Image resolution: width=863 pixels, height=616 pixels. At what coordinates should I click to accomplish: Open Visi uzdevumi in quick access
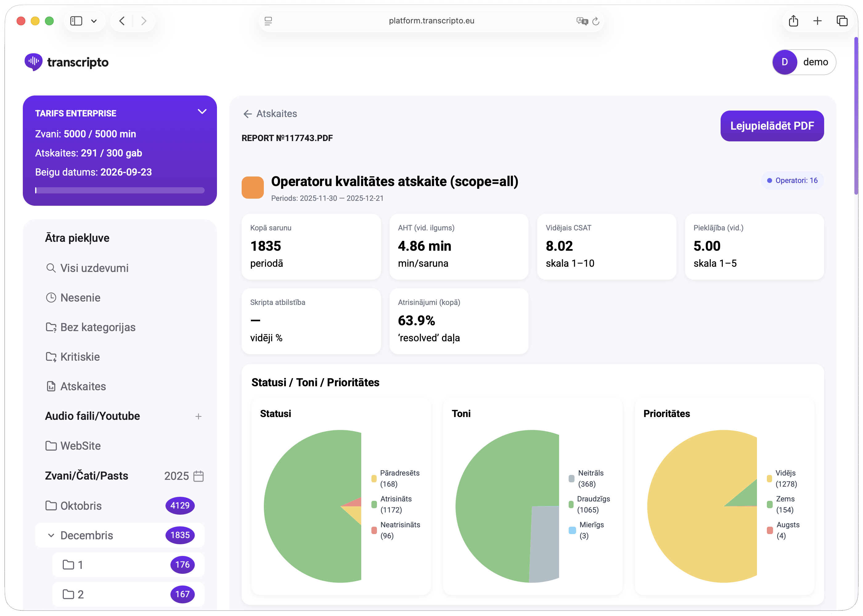94,268
